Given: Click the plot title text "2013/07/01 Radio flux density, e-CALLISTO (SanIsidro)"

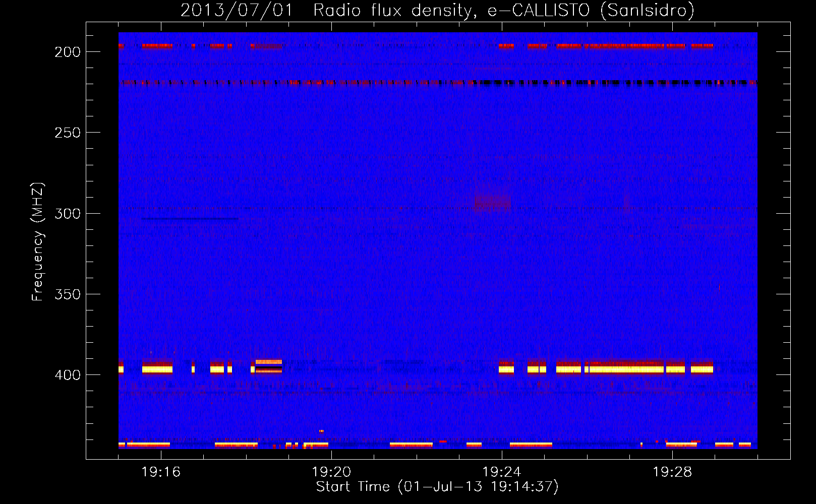Looking at the screenshot, I should (x=437, y=11).
